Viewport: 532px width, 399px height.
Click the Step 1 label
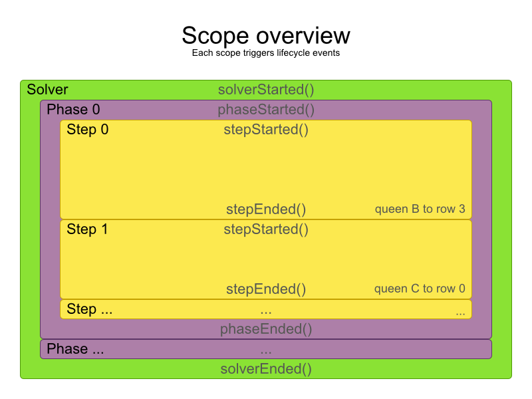87,229
